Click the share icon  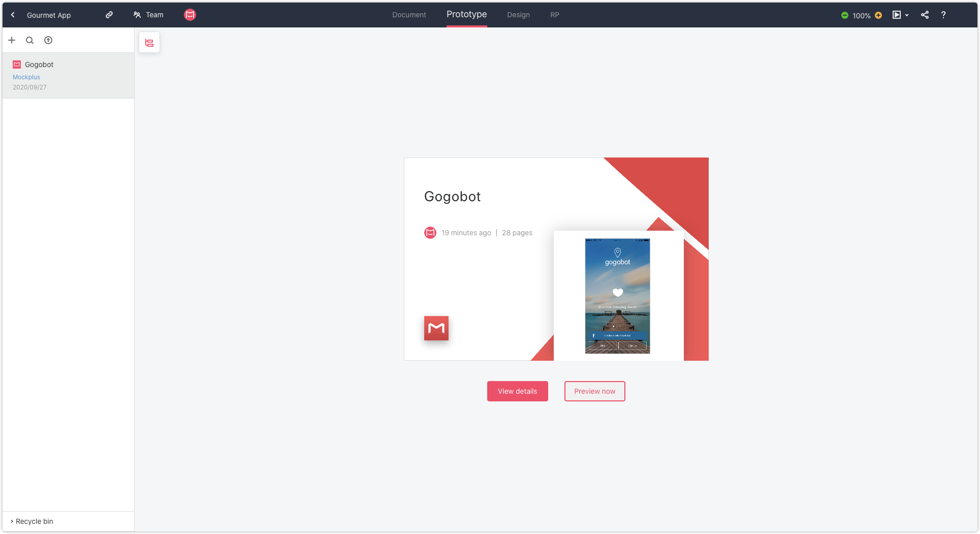(x=925, y=15)
